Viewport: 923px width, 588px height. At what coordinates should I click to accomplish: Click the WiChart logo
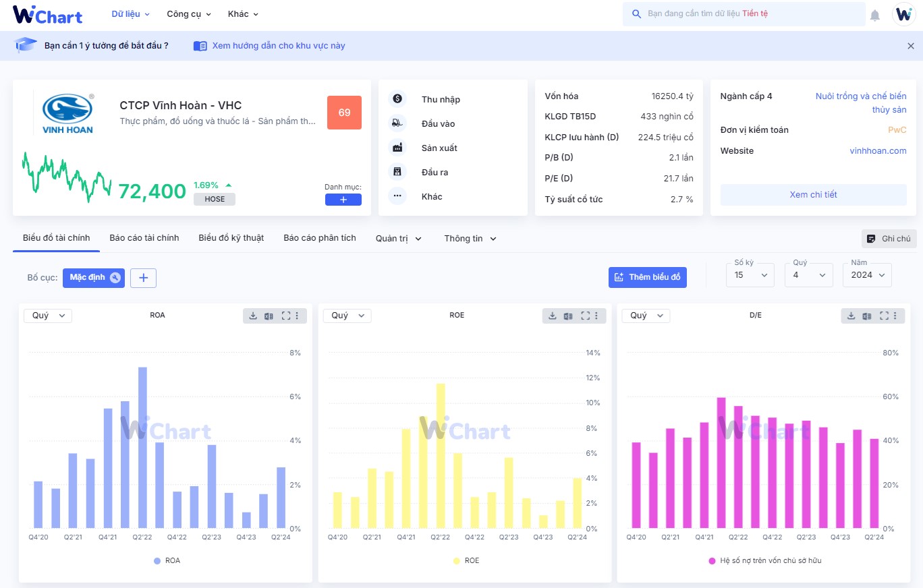(x=47, y=14)
